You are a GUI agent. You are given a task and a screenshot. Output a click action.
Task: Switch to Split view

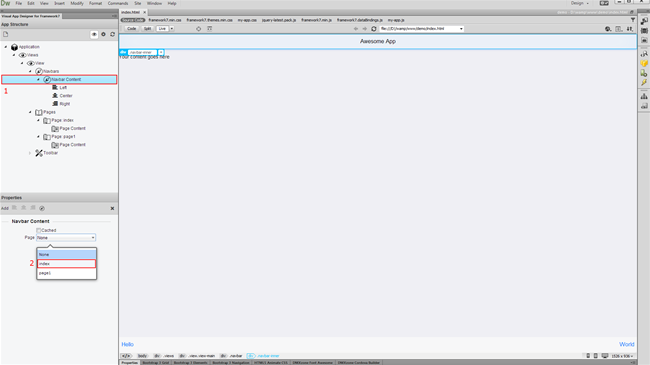(x=147, y=29)
